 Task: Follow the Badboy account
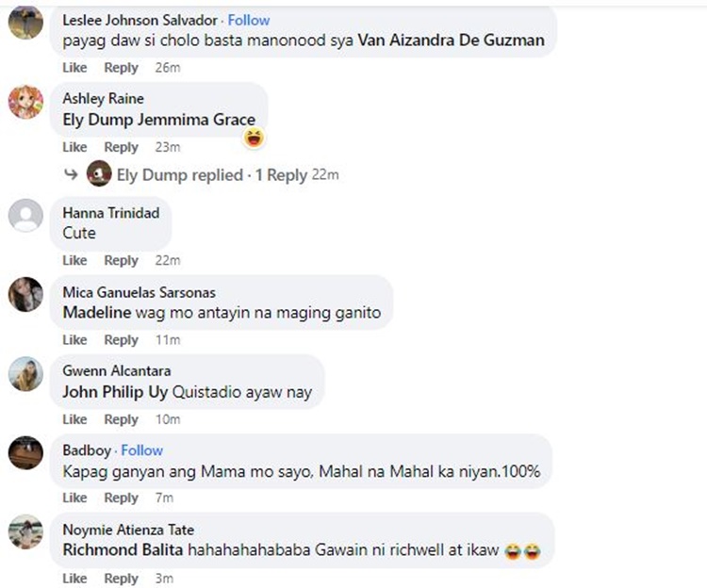pos(141,450)
